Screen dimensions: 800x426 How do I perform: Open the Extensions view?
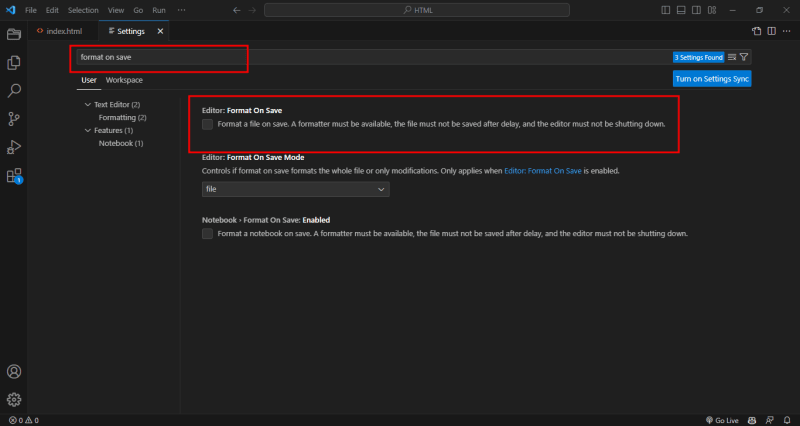pos(14,176)
